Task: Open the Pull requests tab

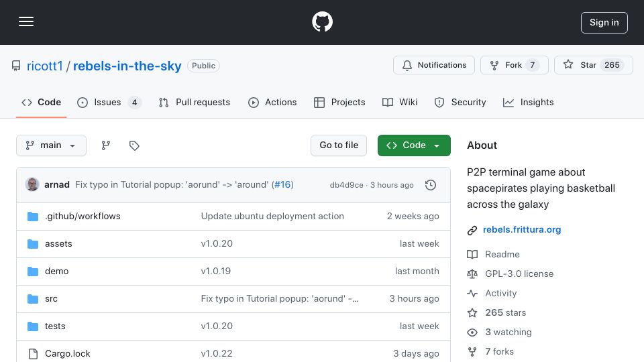Action: [195, 102]
